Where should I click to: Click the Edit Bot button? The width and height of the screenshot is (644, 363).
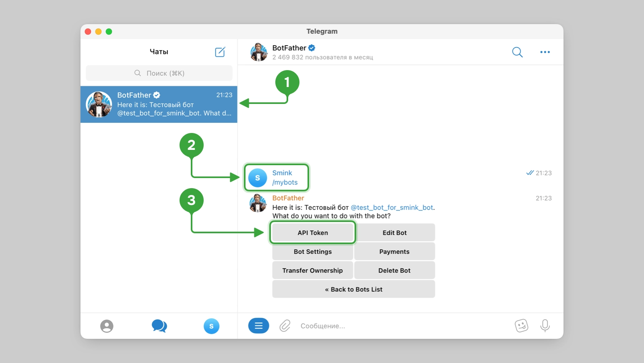394,232
